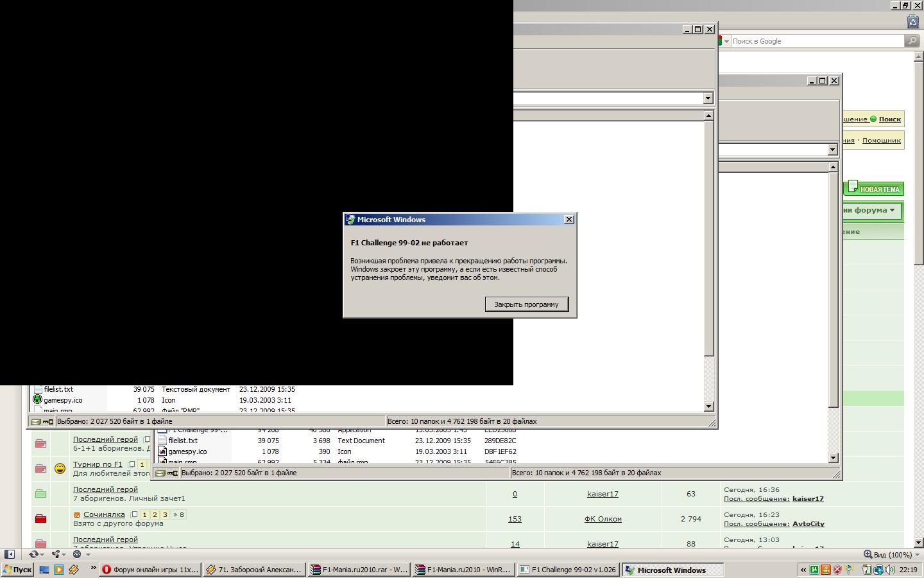The height and width of the screenshot is (578, 924).
Task: Expand the search engine selector dropdown arrow
Action: tap(726, 41)
